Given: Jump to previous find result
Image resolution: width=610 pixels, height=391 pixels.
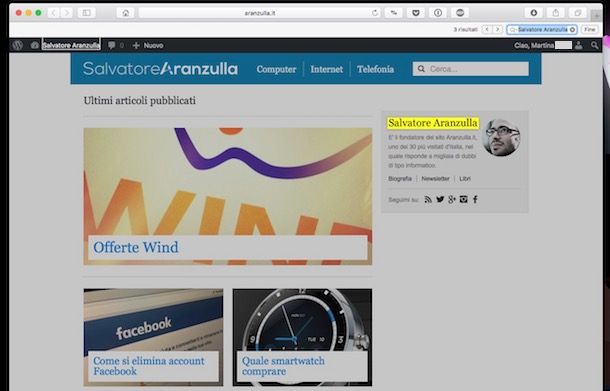Looking at the screenshot, I should click(x=487, y=30).
